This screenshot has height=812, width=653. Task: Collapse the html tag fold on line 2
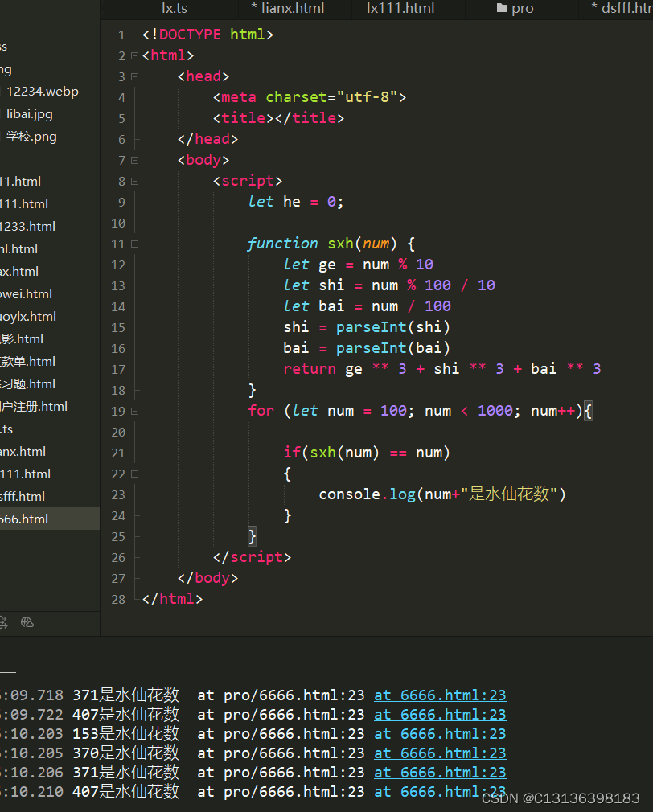[x=134, y=55]
